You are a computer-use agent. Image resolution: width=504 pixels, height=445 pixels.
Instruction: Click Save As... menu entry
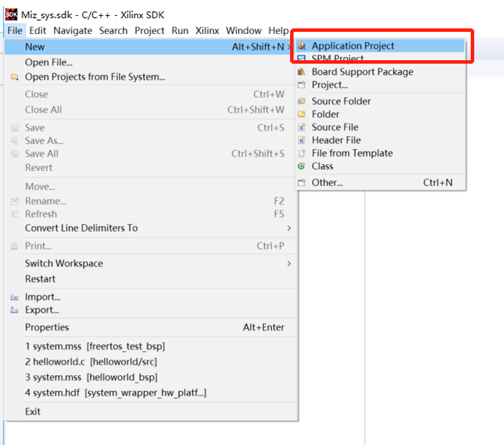click(150, 140)
